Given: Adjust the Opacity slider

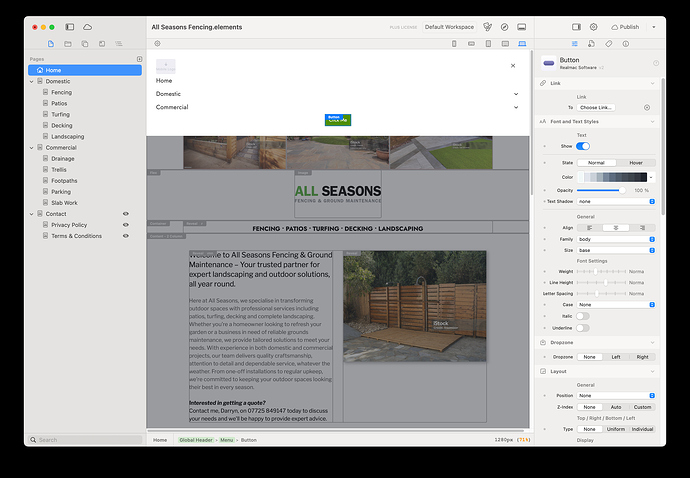Looking at the screenshot, I should click(601, 191).
